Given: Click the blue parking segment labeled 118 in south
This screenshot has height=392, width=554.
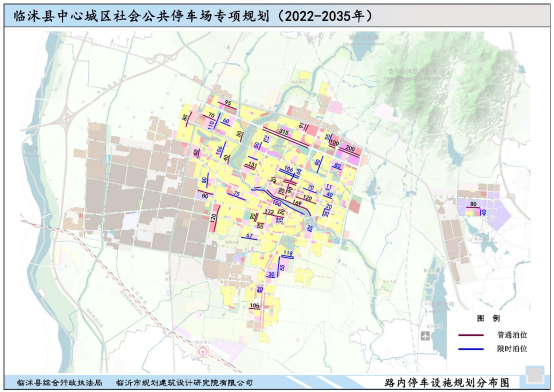Looking at the screenshot, I should coord(287,256).
